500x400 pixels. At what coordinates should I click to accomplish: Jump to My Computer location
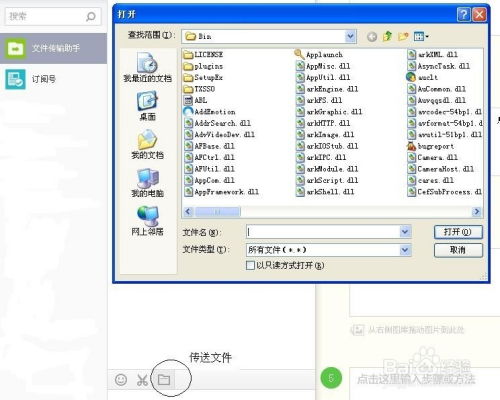click(x=147, y=183)
